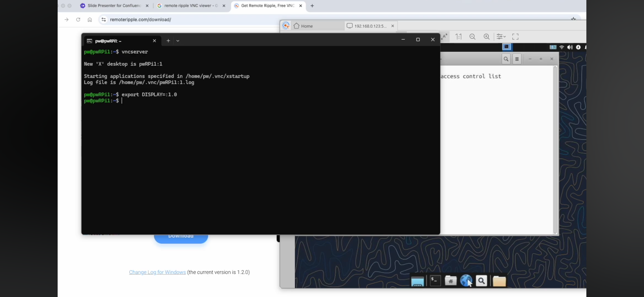Image resolution: width=644 pixels, height=297 pixels.
Task: Toggle volume speaker icon in remote panel
Action: click(570, 47)
